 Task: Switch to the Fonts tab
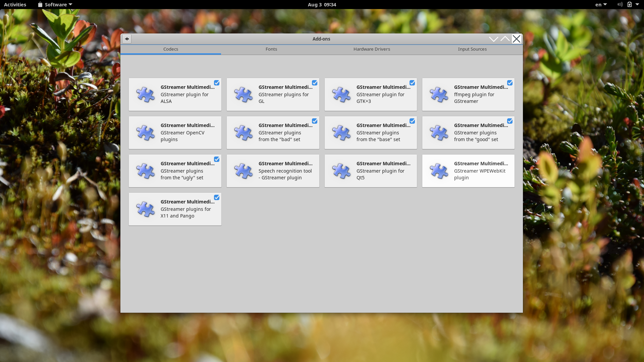[x=271, y=49]
